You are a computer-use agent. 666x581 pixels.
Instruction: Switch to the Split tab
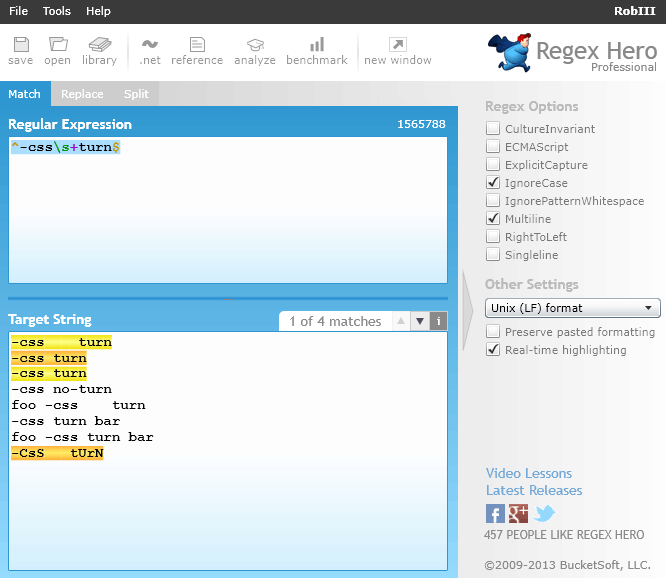(x=136, y=94)
